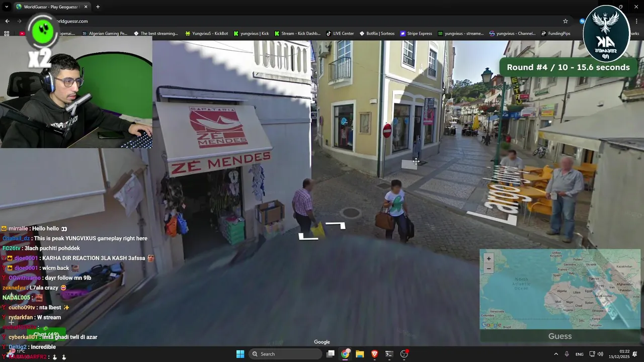The width and height of the screenshot is (644, 362).
Task: Open the tab search dropdown arrow
Action: 7,7
